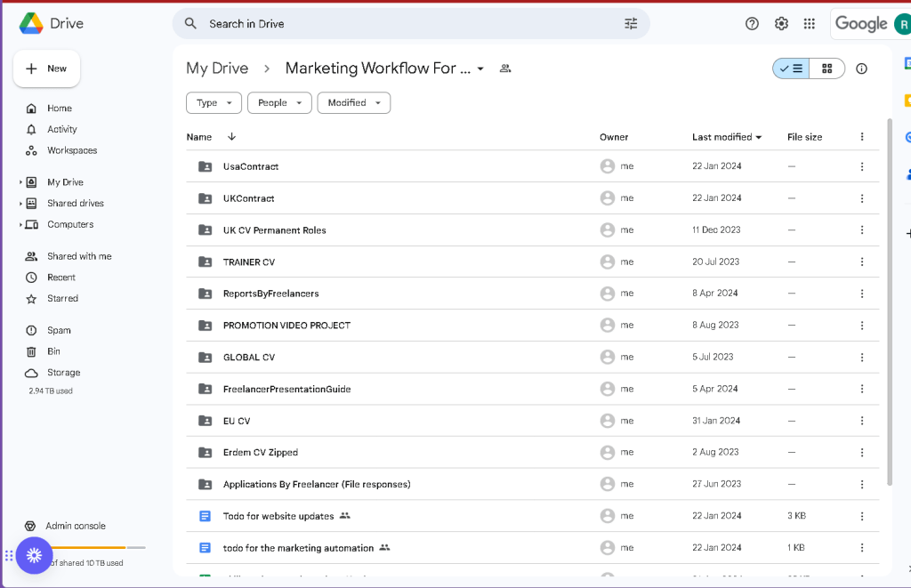Open more options for EU CV row

click(861, 421)
